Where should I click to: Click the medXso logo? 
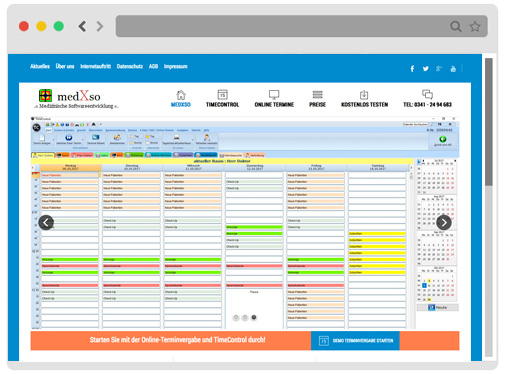click(x=76, y=99)
